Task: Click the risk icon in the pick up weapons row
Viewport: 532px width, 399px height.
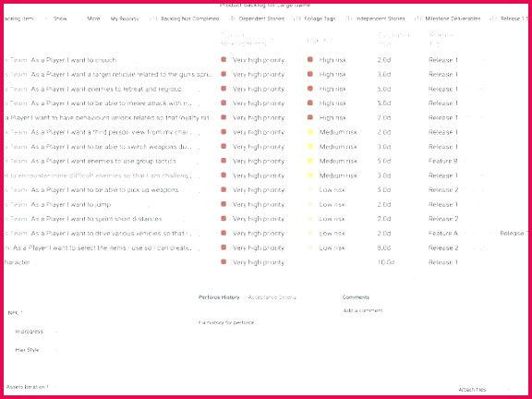Action: (310, 189)
